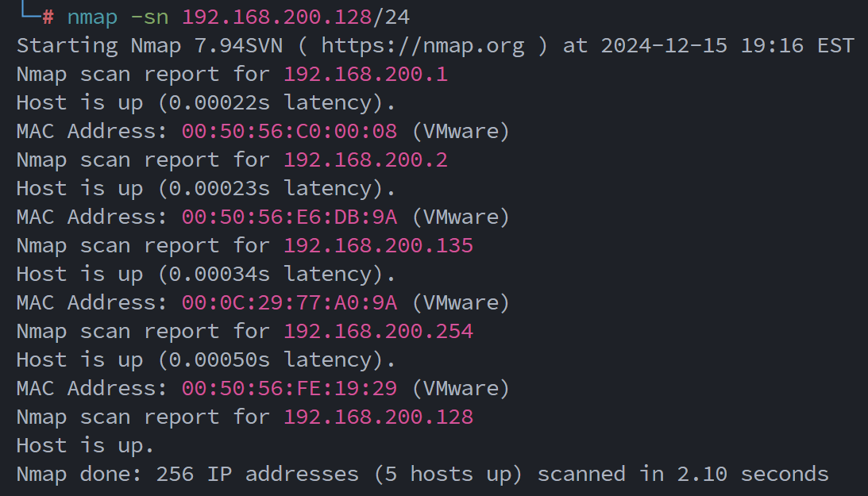Image resolution: width=868 pixels, height=496 pixels.
Task: Click the last scan report IP 192.168.200.128
Action: coord(378,417)
